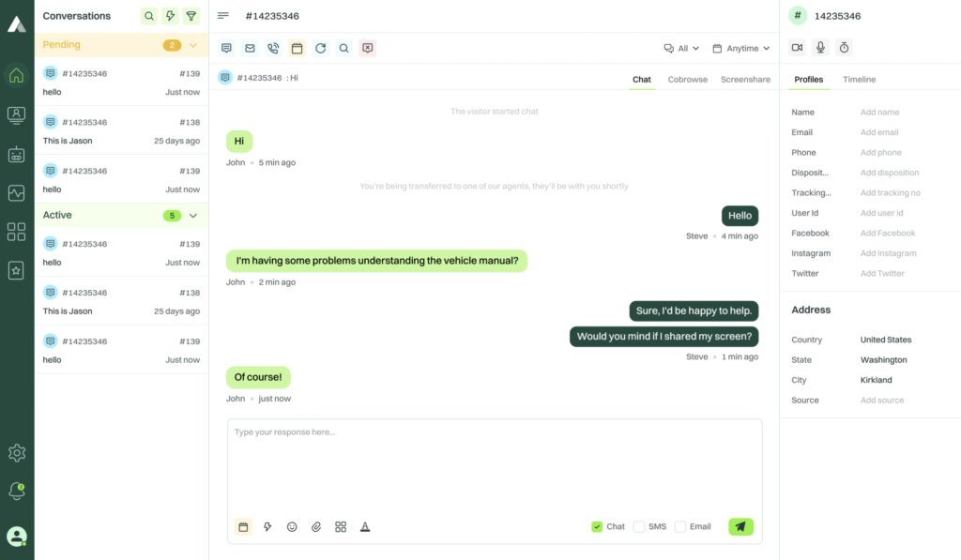Open the filter conversations funnel icon
The image size is (961, 560).
191,16
